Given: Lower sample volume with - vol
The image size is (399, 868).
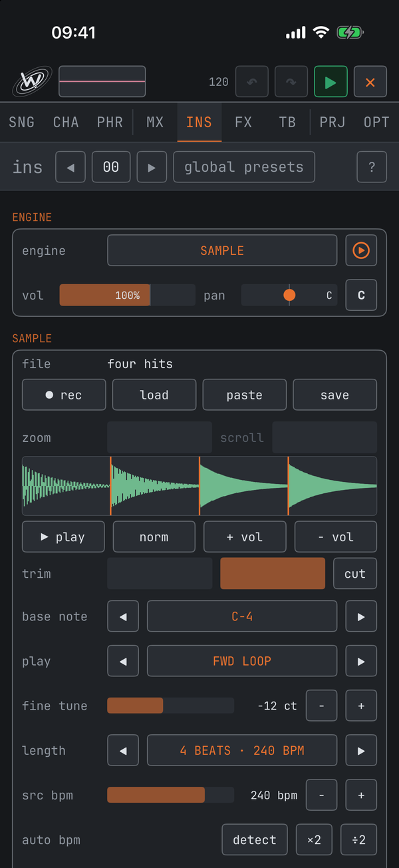Looking at the screenshot, I should [x=336, y=537].
